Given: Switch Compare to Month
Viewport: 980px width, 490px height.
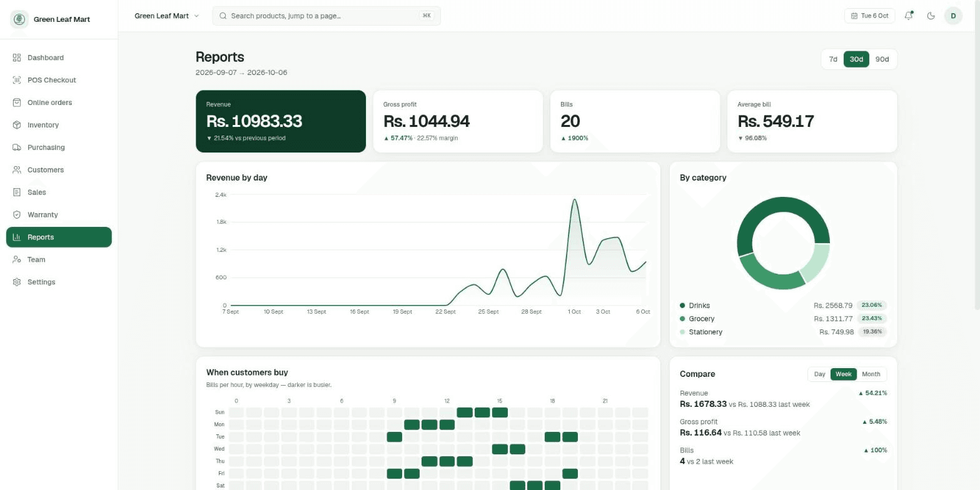Looking at the screenshot, I should [871, 374].
